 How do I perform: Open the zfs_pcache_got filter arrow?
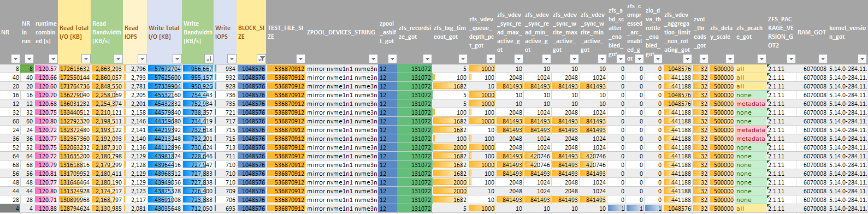tap(762, 58)
